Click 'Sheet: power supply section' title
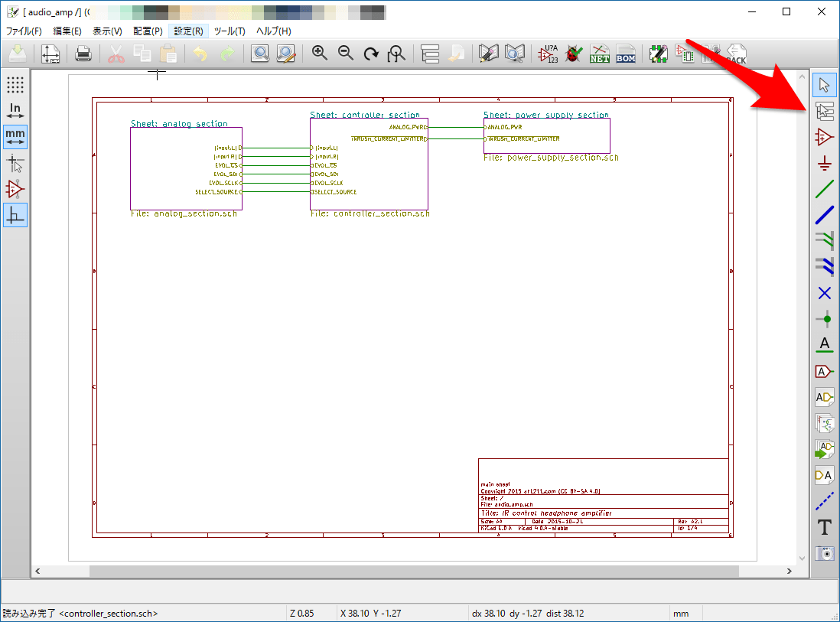The width and height of the screenshot is (840, 622). coord(546,115)
